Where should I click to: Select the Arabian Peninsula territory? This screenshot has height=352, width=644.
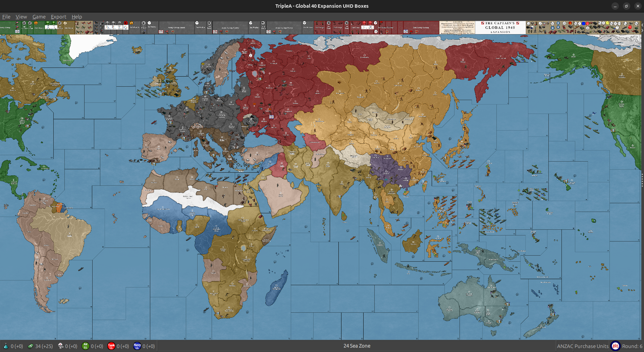point(281,195)
